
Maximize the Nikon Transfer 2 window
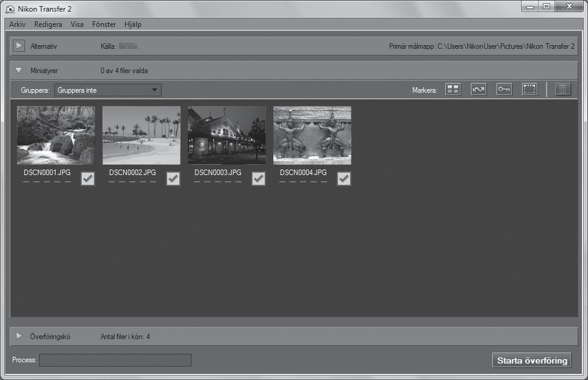point(547,6)
